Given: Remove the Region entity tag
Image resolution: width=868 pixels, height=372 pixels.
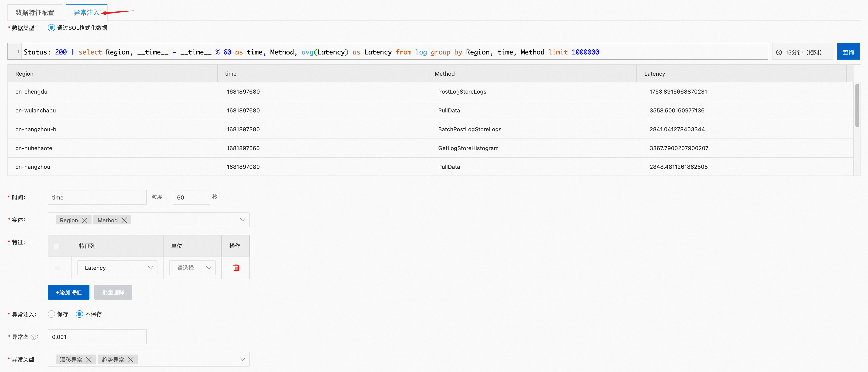Looking at the screenshot, I should (85, 220).
